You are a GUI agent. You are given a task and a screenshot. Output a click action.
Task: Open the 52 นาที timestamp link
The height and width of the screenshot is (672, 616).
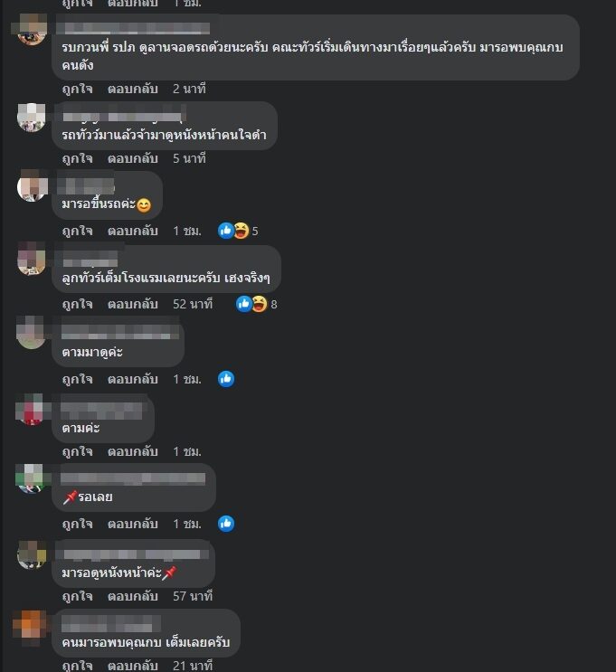pos(193,304)
